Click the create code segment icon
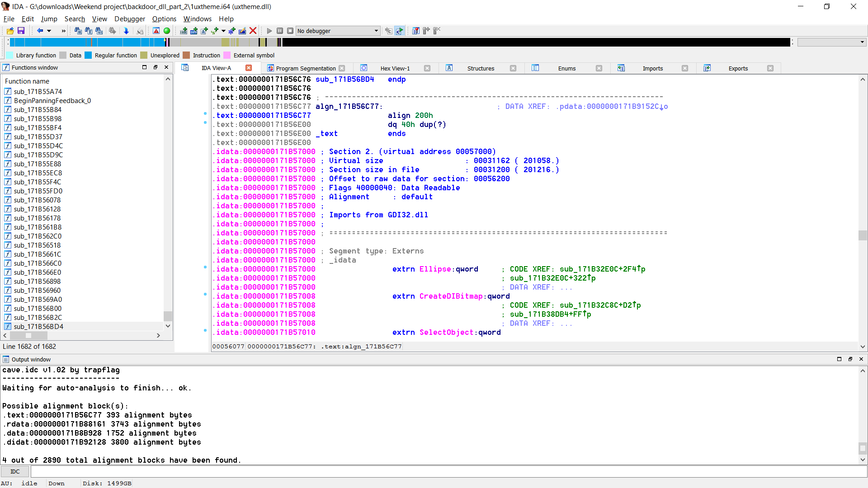This screenshot has width=868, height=488. pyautogui.click(x=184, y=31)
